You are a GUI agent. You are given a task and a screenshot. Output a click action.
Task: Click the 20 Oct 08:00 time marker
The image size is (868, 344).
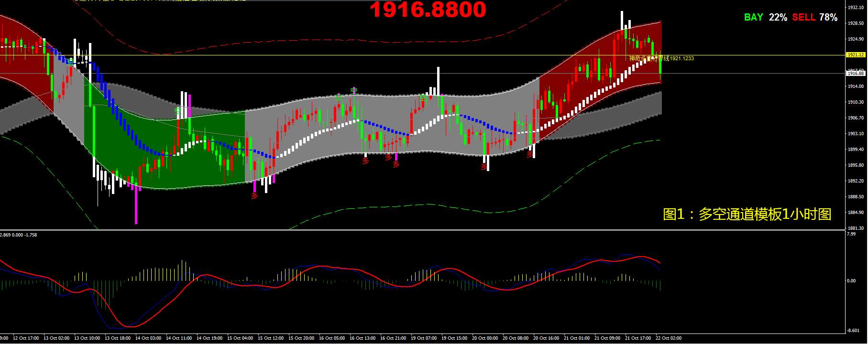[516, 338]
